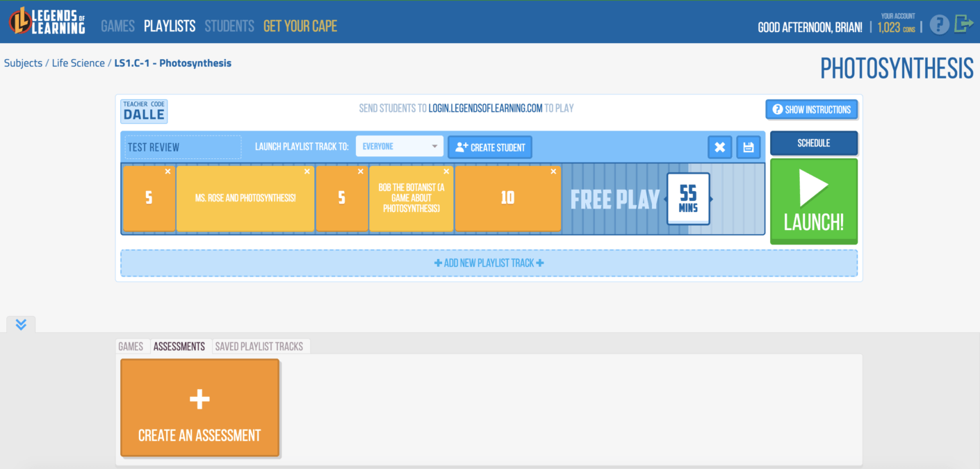Image resolution: width=980 pixels, height=469 pixels.
Task: Remove the Ms. Rose and Photosynthesis tile
Action: click(x=307, y=172)
